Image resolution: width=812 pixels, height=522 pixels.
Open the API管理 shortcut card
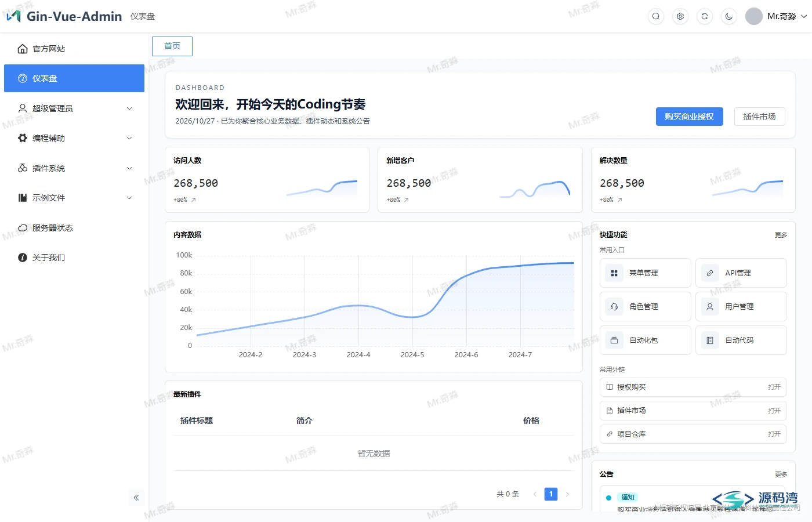click(x=741, y=273)
